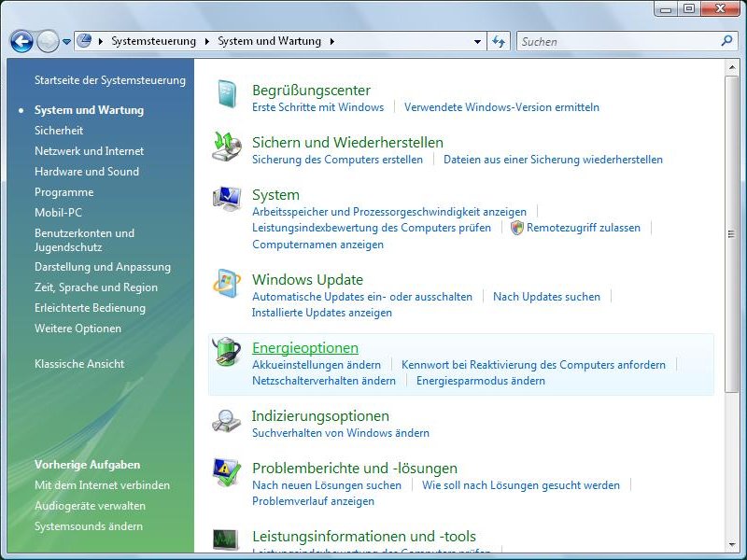Screen dimensions: 747x560
Task: Click Energiesparmodus ändern
Action: [x=481, y=381]
